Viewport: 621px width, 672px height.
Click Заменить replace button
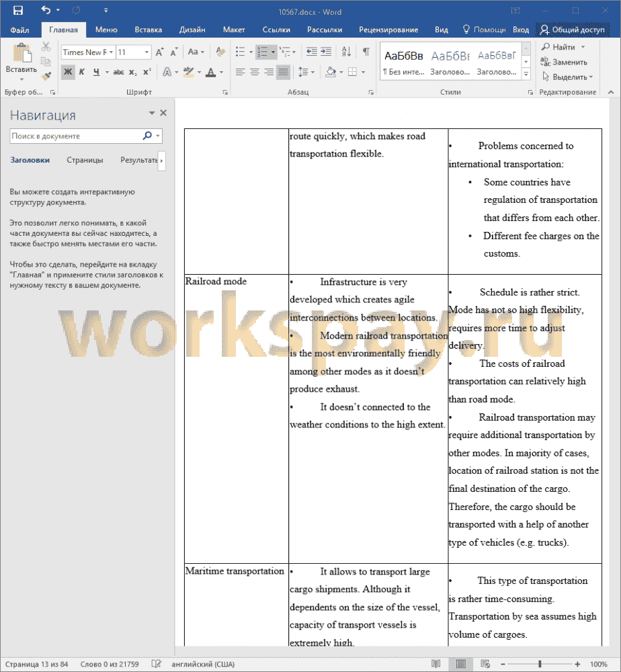pos(564,62)
